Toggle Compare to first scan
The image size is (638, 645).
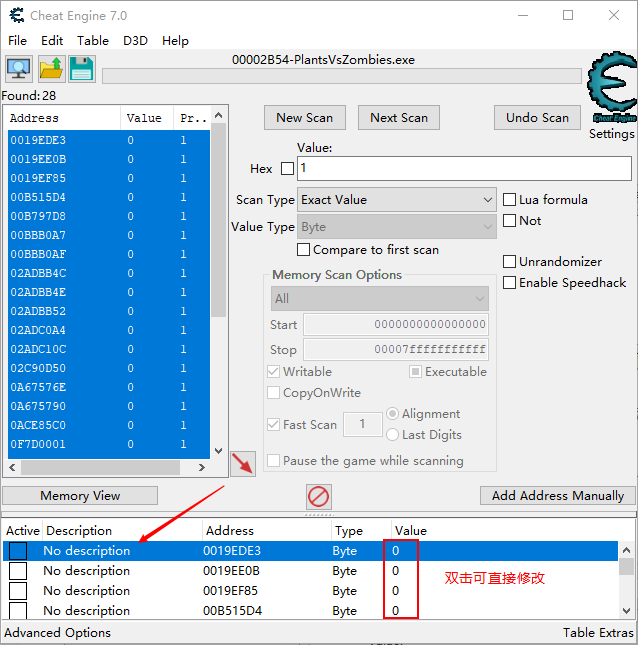[304, 250]
